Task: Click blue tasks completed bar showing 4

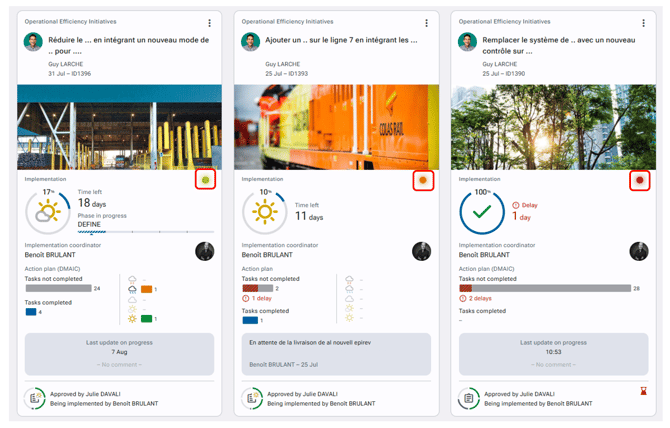Action: pyautogui.click(x=31, y=312)
